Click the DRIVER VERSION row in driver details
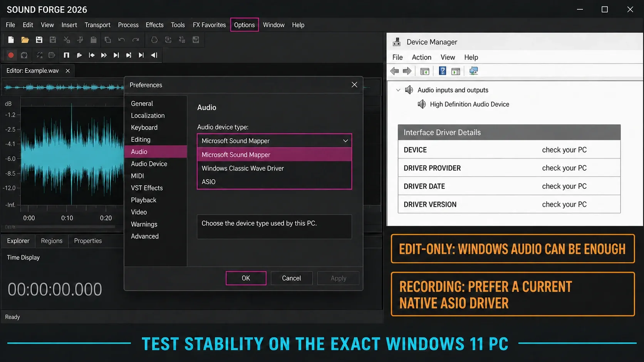The width and height of the screenshot is (644, 362). pyautogui.click(x=509, y=205)
